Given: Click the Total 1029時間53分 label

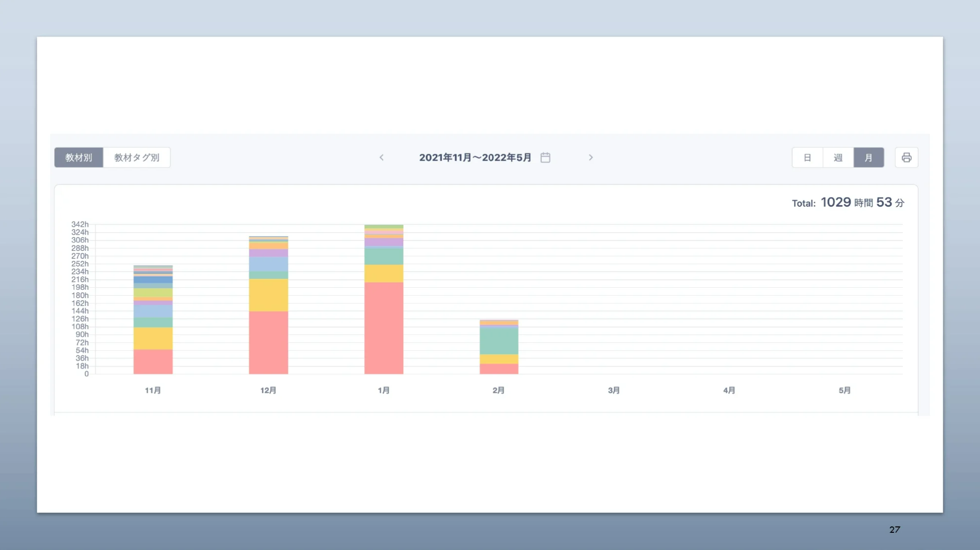Looking at the screenshot, I should [848, 202].
